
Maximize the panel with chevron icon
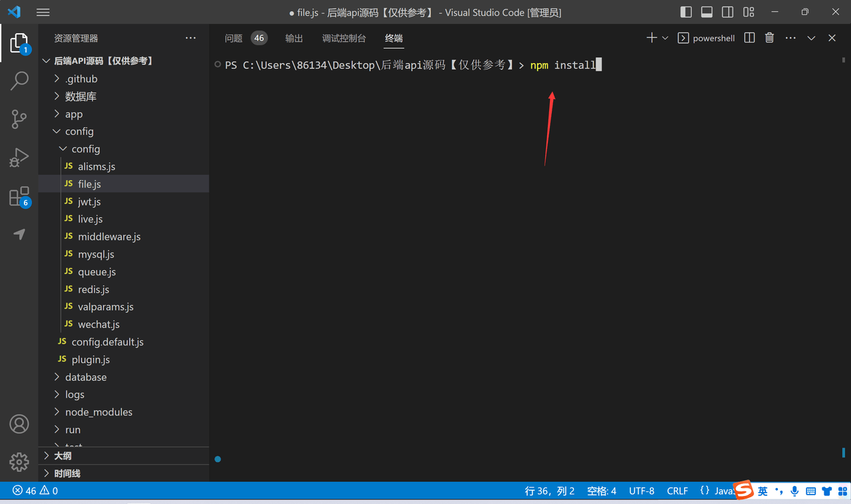click(811, 38)
